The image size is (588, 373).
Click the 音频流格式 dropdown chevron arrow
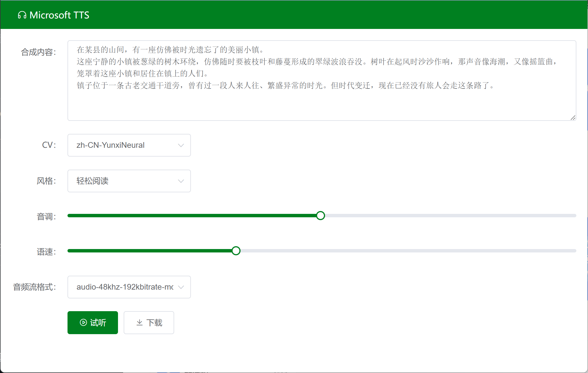(x=181, y=287)
